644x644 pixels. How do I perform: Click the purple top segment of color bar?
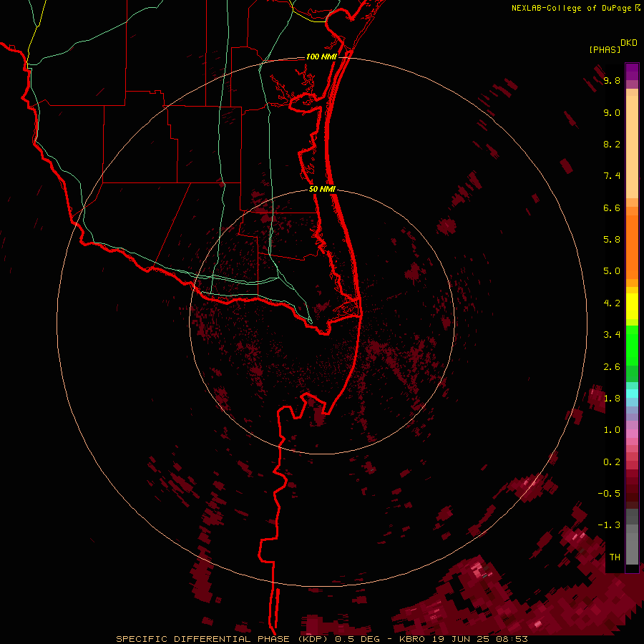pos(632,72)
